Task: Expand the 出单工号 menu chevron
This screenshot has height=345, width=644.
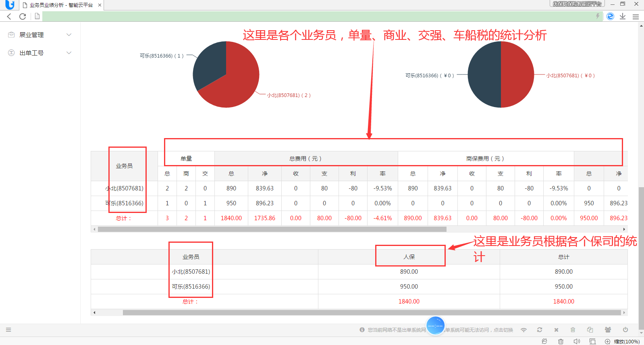Action: [x=69, y=53]
